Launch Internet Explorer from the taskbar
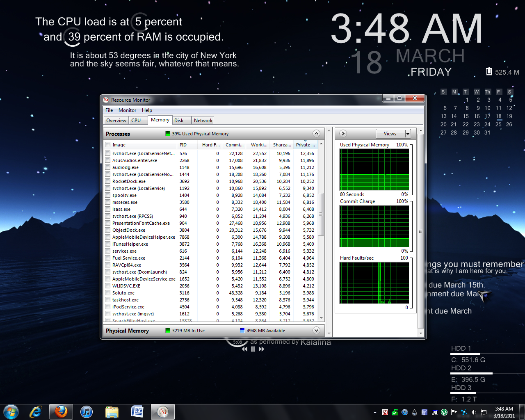The width and height of the screenshot is (525, 420). (x=36, y=412)
